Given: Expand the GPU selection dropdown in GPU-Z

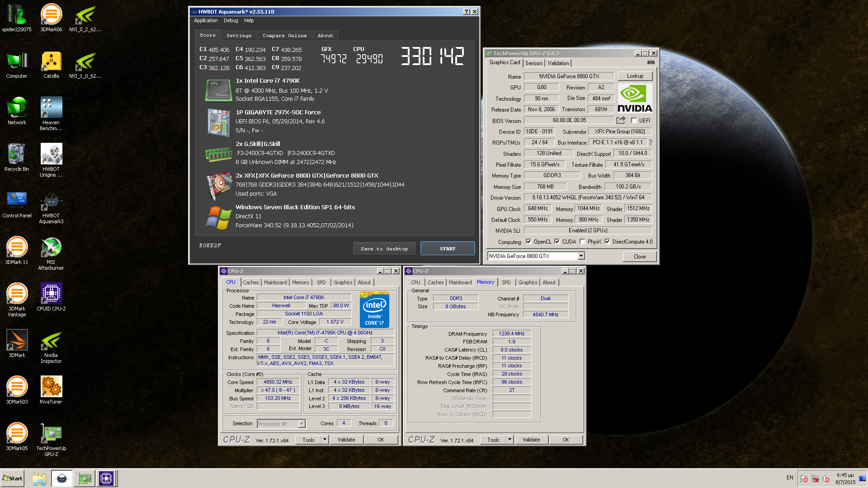Looking at the screenshot, I should pos(581,256).
